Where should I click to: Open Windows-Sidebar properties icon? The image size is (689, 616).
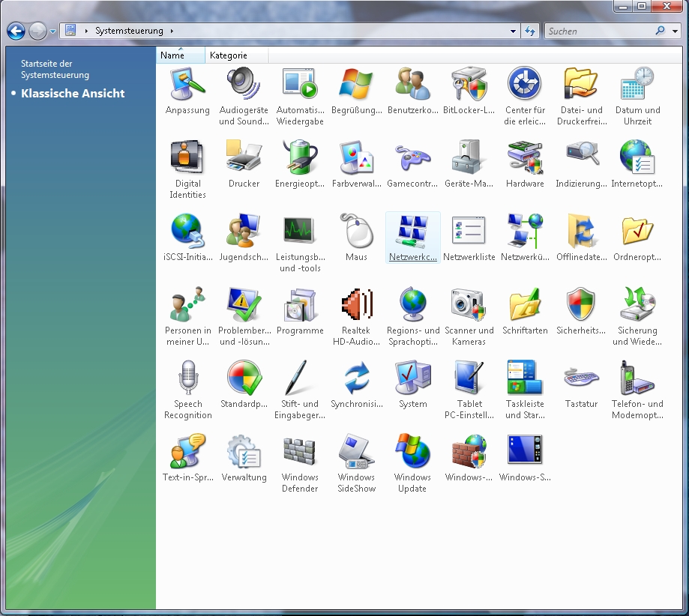pos(525,450)
